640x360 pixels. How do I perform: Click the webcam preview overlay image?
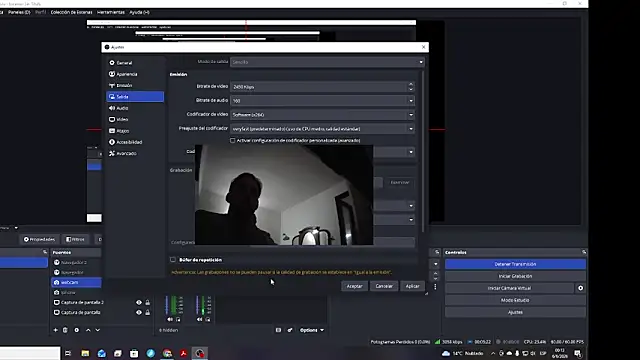click(x=284, y=195)
